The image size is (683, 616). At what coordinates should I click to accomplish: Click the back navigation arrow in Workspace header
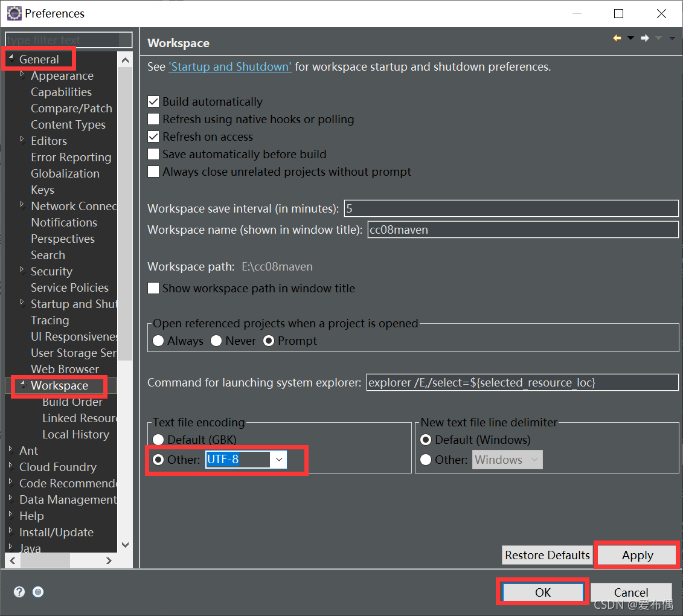(617, 38)
